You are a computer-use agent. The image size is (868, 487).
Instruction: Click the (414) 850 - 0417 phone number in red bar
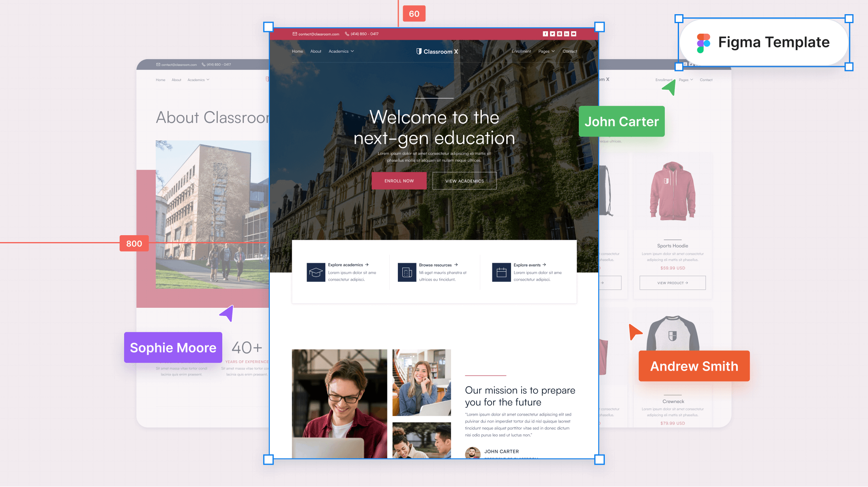(x=365, y=34)
